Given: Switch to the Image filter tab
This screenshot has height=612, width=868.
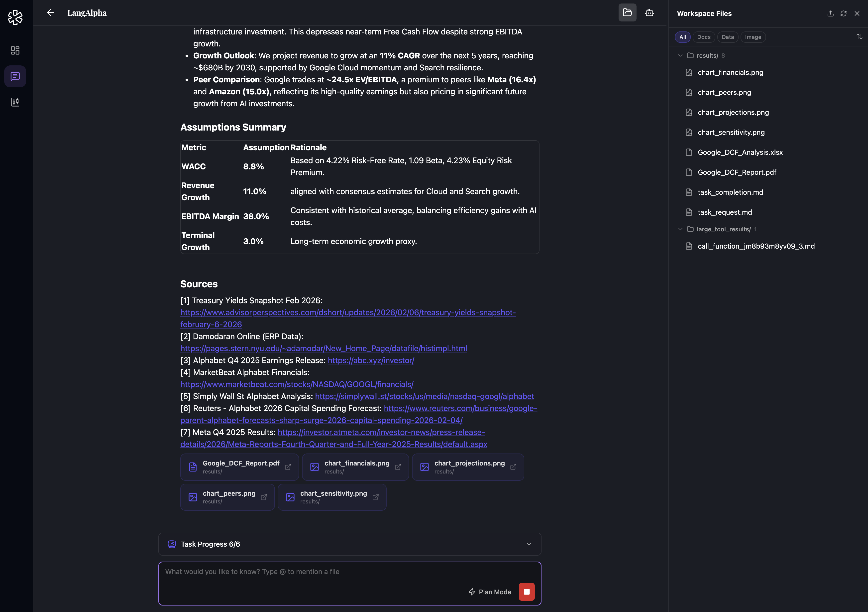Looking at the screenshot, I should tap(753, 37).
